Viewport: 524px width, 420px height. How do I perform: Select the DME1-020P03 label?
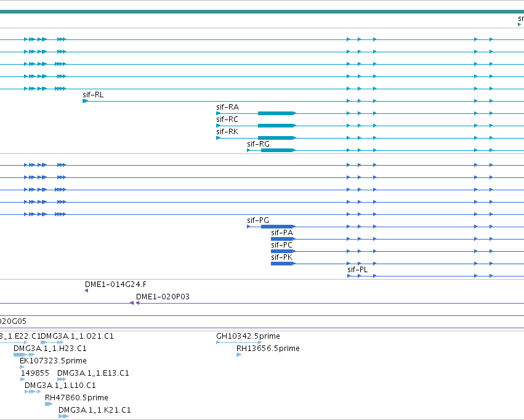point(163,297)
